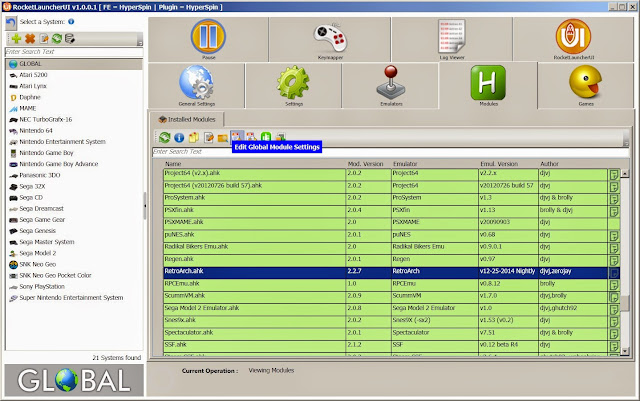Click settings icon on SSF.ahk row

coord(614,346)
